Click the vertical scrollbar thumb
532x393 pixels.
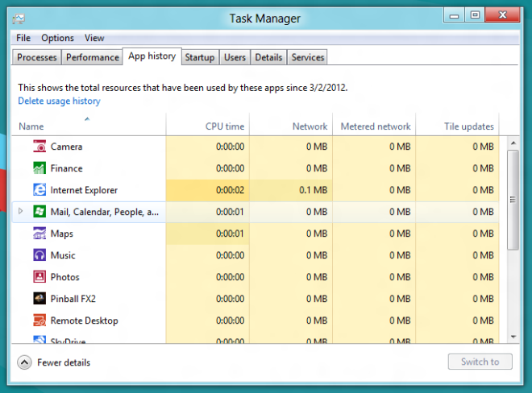pos(513,200)
